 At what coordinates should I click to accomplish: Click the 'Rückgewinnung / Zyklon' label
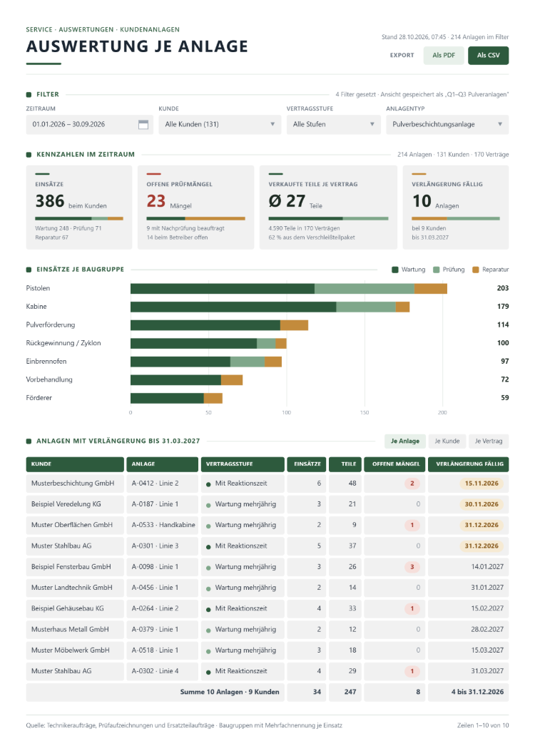tap(63, 343)
